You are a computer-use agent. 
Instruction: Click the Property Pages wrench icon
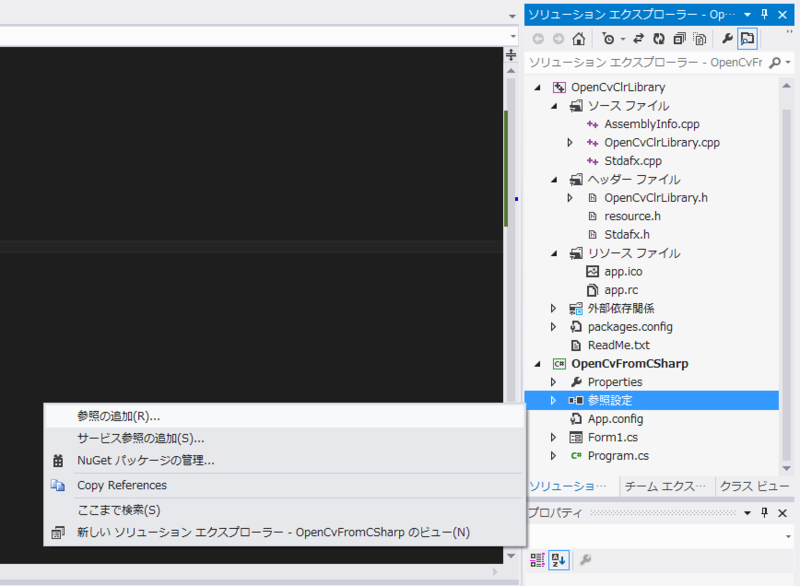click(x=586, y=559)
